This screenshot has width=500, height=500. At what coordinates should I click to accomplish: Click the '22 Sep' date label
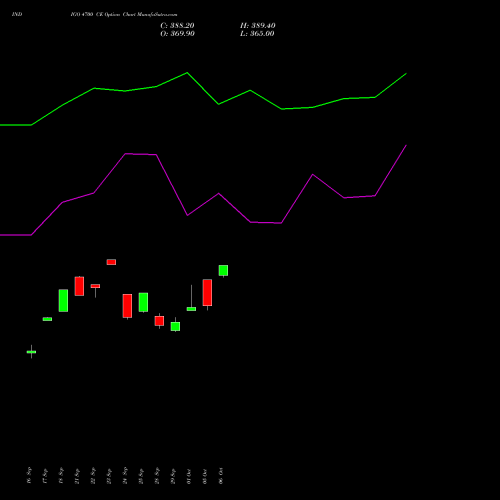[93, 475]
